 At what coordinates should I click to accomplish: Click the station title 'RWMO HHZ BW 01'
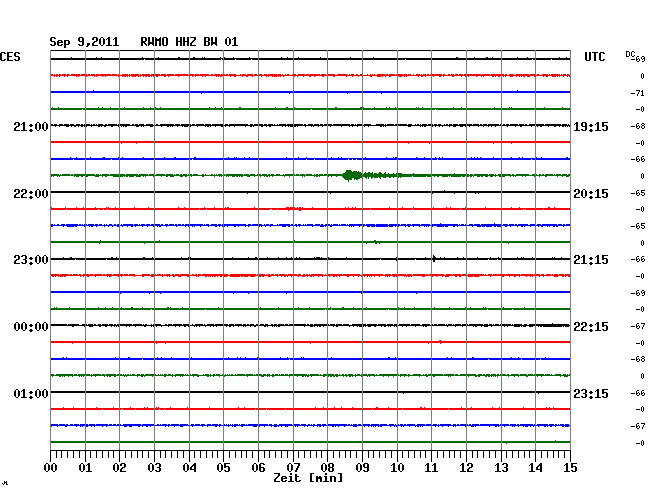189,42
